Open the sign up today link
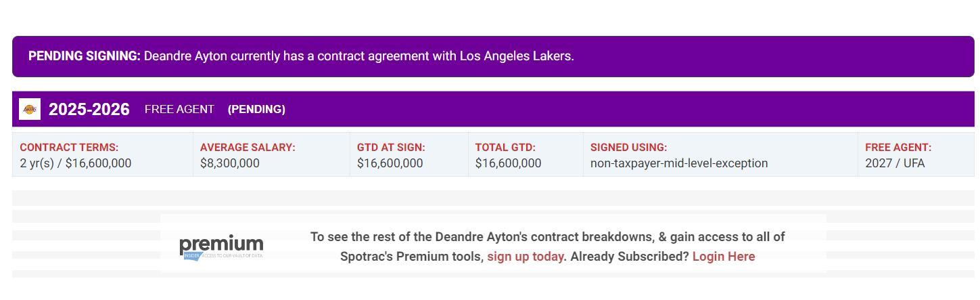The image size is (980, 300). pos(525,257)
